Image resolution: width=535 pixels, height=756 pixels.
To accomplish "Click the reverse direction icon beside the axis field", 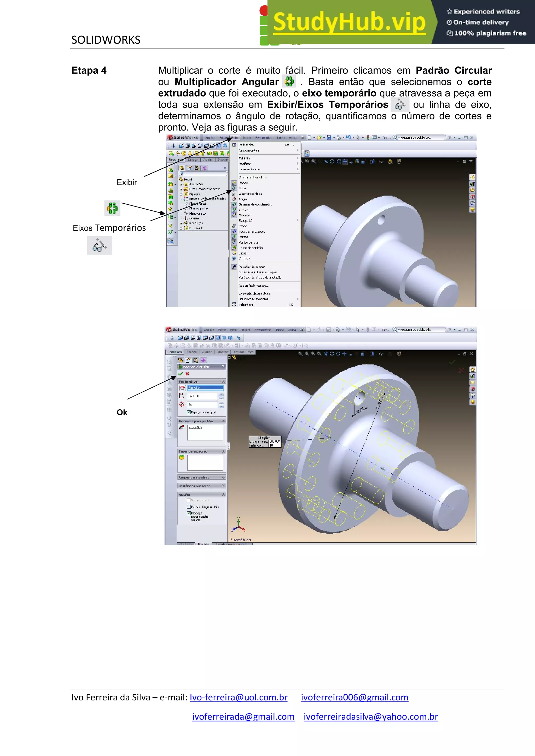I will point(182,388).
